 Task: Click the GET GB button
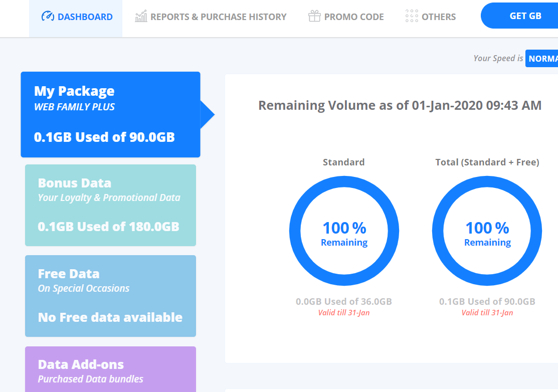519,16
